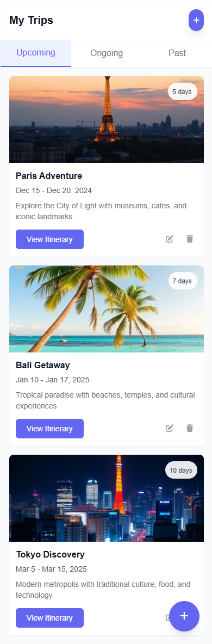Delete the Paris Adventure trip

click(x=189, y=239)
